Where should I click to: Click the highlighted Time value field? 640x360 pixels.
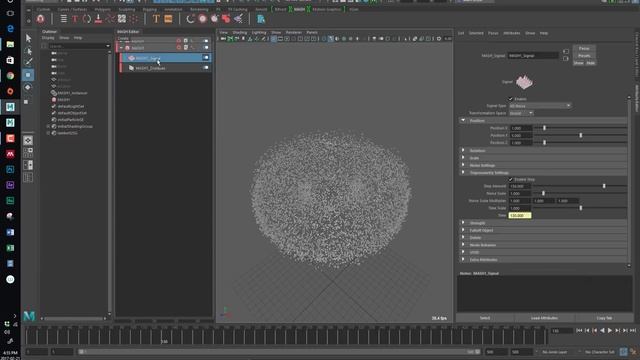(x=520, y=216)
